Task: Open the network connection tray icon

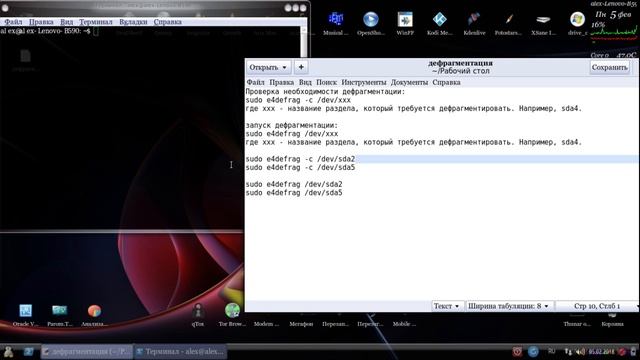Action: click(x=568, y=351)
